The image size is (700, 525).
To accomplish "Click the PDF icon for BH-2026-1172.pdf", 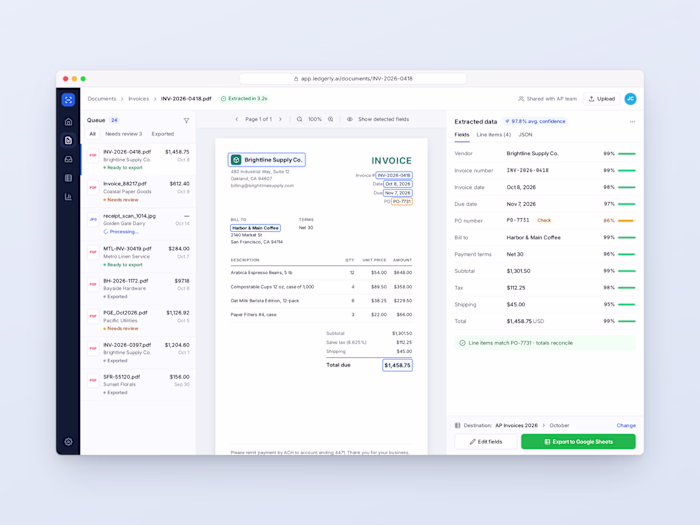I will click(93, 284).
